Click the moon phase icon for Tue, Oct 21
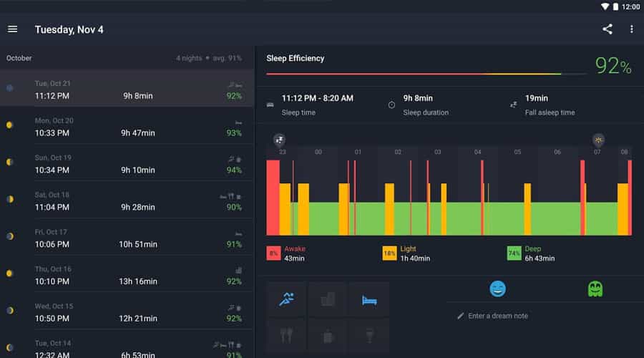The height and width of the screenshot is (358, 644). coord(9,88)
